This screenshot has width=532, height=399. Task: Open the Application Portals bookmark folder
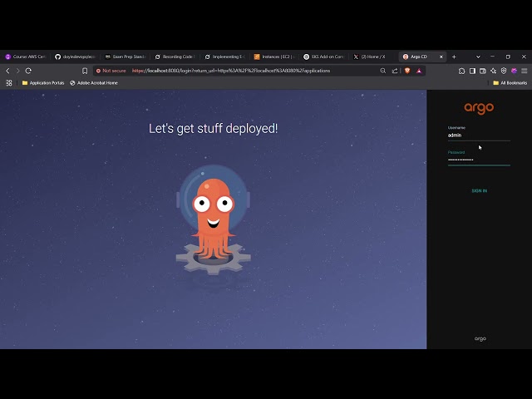click(43, 83)
